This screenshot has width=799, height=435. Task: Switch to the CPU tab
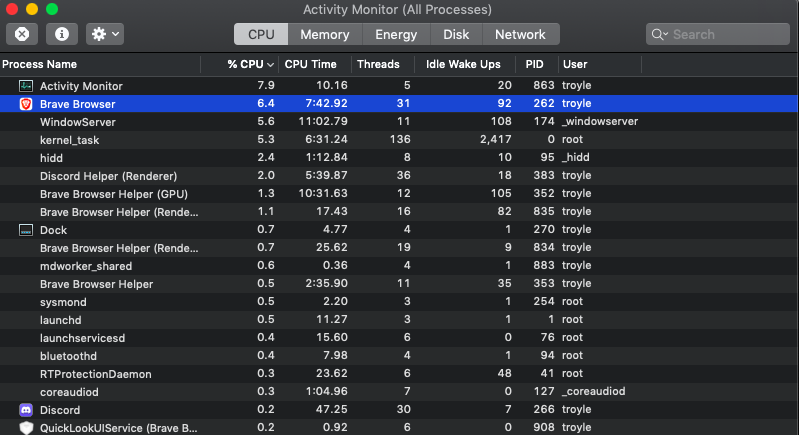click(x=261, y=34)
